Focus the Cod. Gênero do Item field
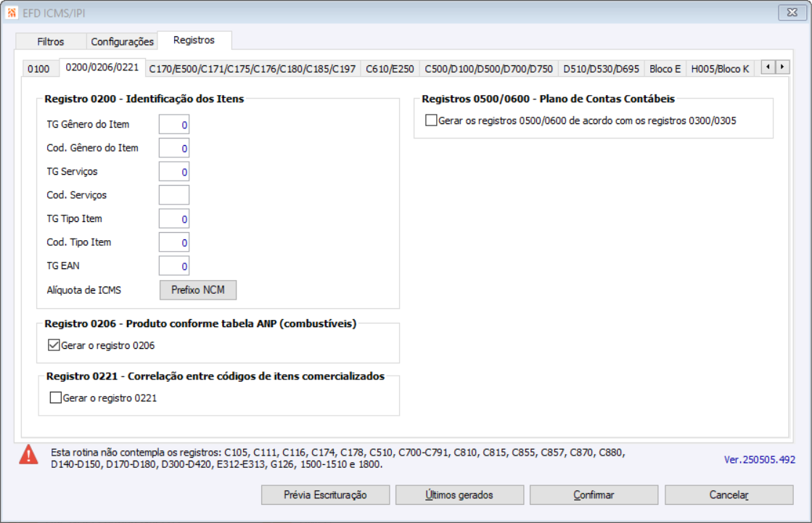This screenshot has height=523, width=812. coord(174,148)
